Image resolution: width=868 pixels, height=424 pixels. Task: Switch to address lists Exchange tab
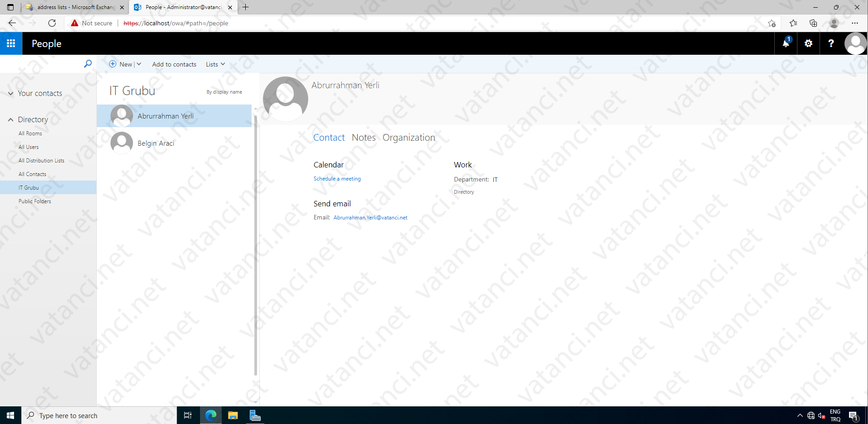point(76,7)
